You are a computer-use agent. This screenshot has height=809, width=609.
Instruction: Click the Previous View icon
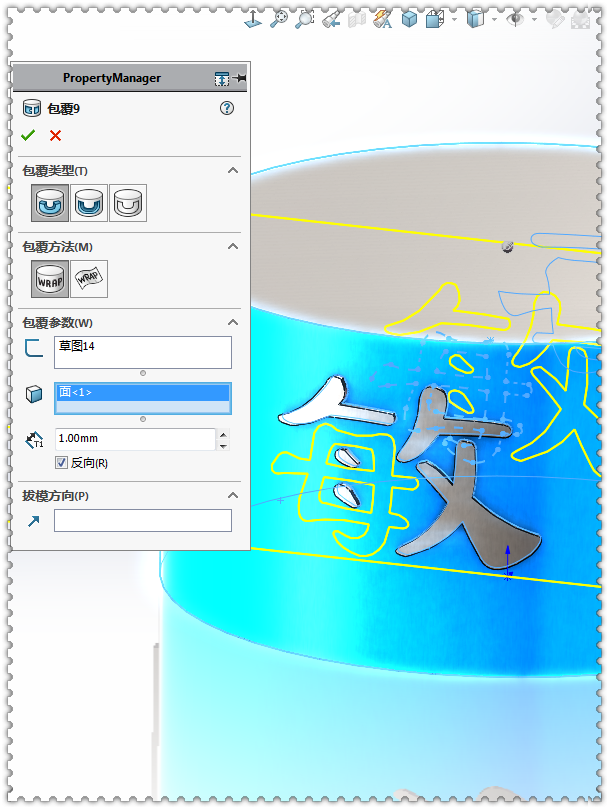click(331, 19)
